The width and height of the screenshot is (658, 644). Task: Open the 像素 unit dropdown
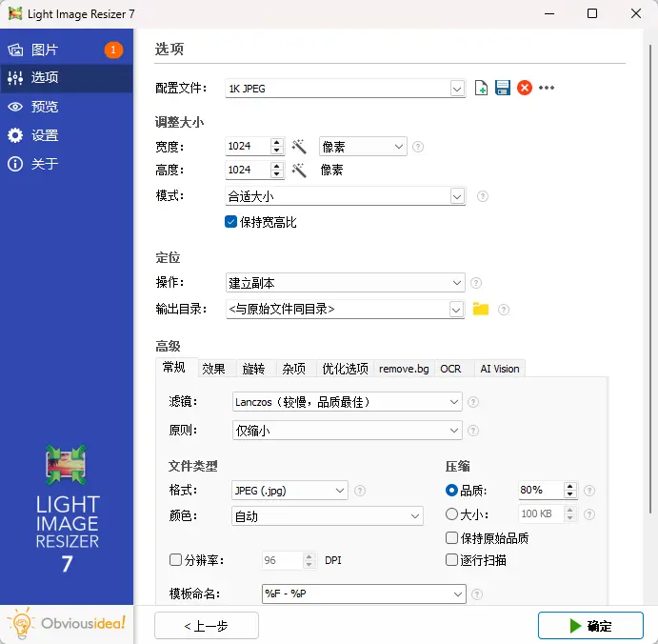click(x=363, y=147)
